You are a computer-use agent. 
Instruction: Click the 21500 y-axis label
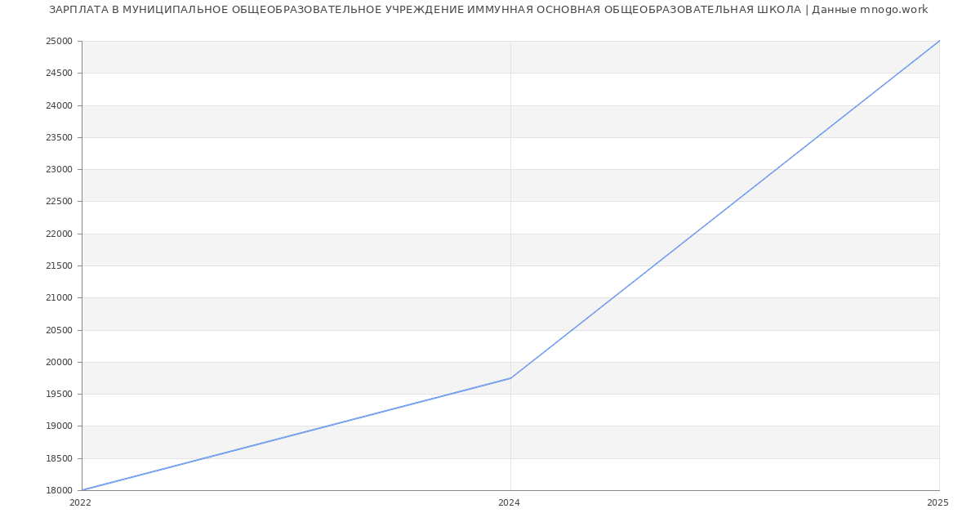coord(60,265)
